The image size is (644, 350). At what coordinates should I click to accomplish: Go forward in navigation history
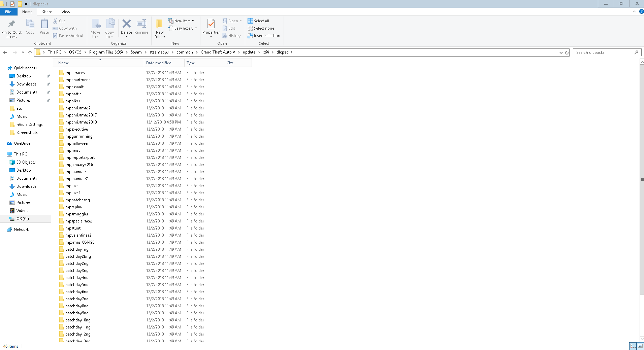(x=15, y=52)
